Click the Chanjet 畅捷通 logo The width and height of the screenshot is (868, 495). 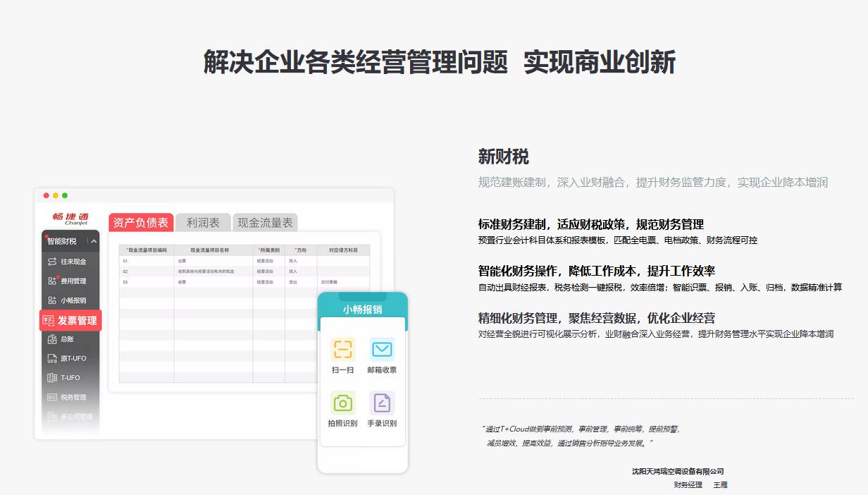click(70, 218)
